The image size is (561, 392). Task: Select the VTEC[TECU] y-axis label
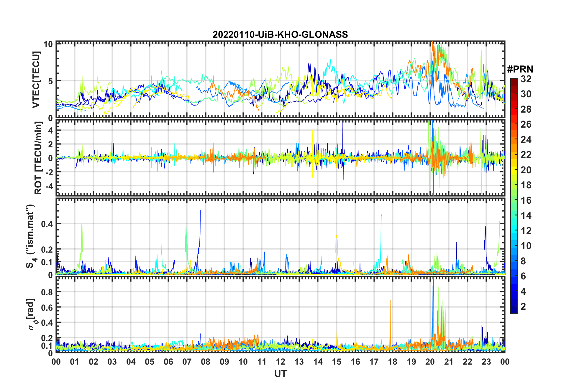tap(36, 80)
